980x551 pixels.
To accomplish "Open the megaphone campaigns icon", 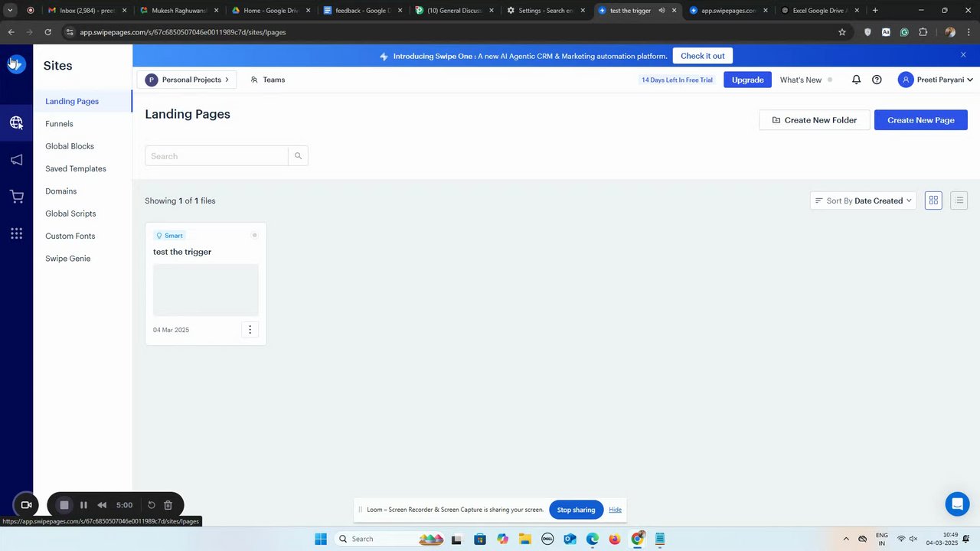I will tap(16, 160).
